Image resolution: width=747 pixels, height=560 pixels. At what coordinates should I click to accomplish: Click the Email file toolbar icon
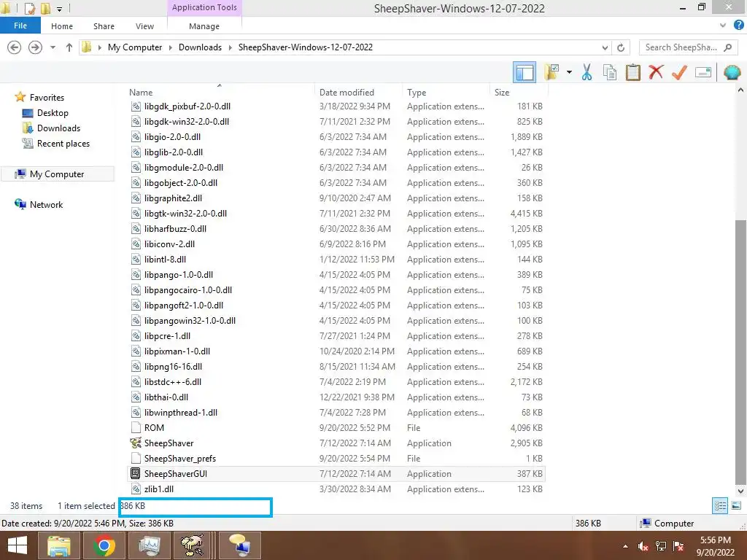[x=703, y=72]
